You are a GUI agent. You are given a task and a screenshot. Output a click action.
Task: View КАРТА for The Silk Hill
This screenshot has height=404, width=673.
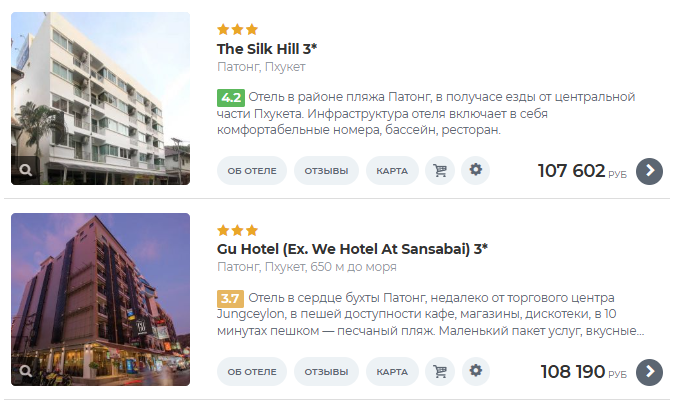coord(392,170)
